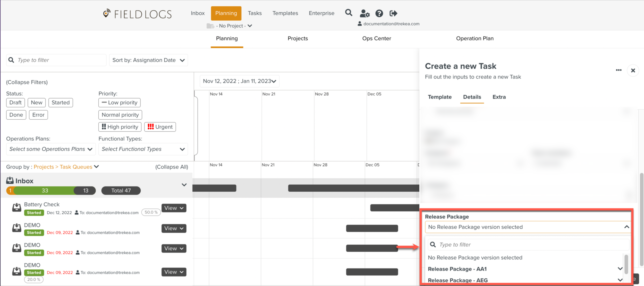Click the Collapse All link
This screenshot has width=644, height=286.
point(172,167)
